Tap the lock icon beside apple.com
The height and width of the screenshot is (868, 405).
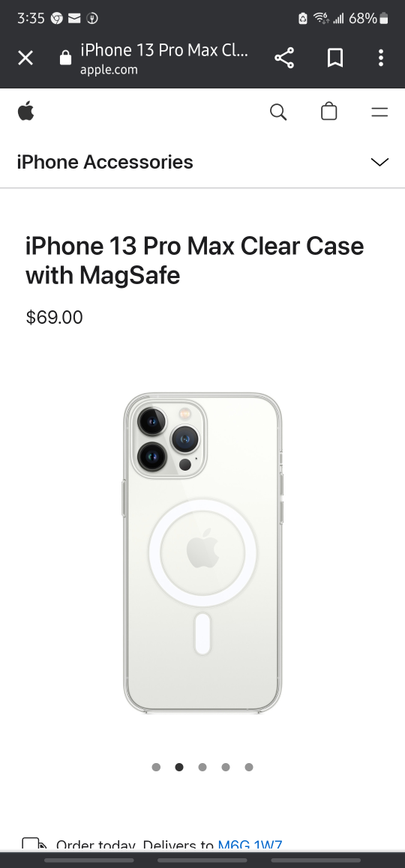click(65, 58)
